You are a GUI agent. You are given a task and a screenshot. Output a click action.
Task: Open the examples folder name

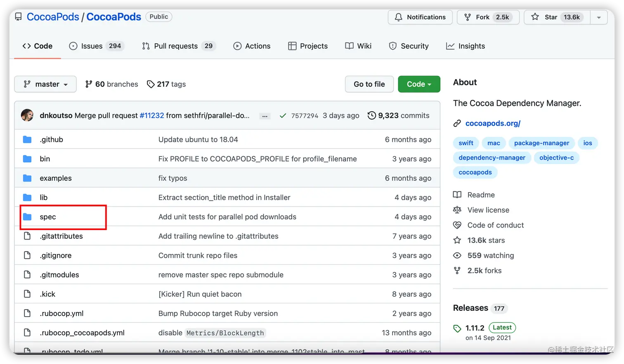tap(56, 178)
